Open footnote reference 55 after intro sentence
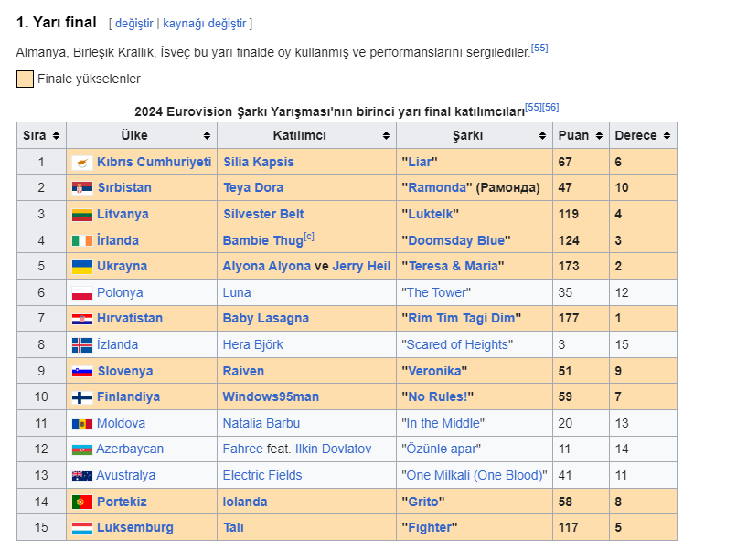 point(539,48)
